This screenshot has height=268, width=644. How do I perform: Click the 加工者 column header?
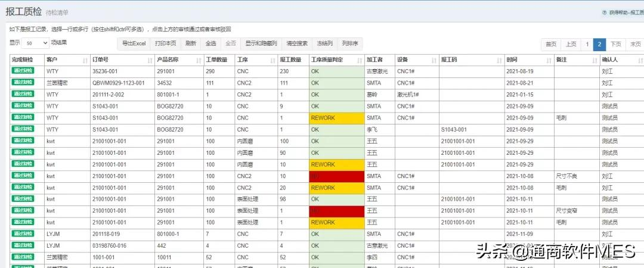[380, 60]
